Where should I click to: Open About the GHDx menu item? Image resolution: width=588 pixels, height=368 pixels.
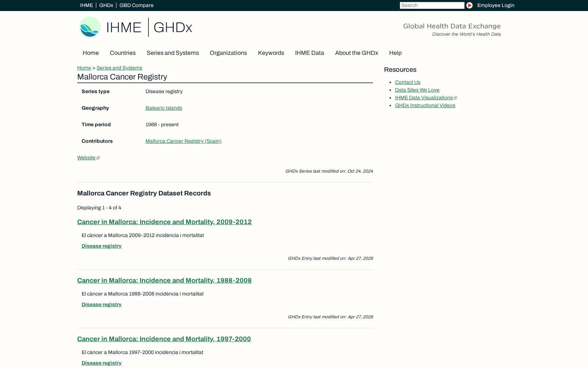coord(356,53)
